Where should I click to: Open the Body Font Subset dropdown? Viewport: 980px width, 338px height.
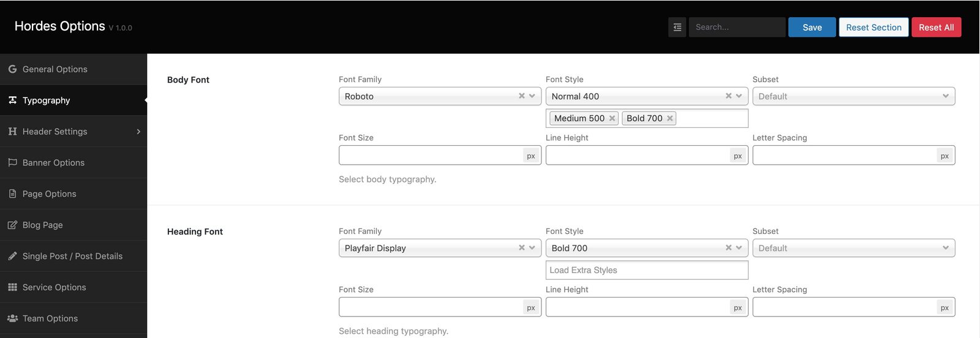click(854, 96)
